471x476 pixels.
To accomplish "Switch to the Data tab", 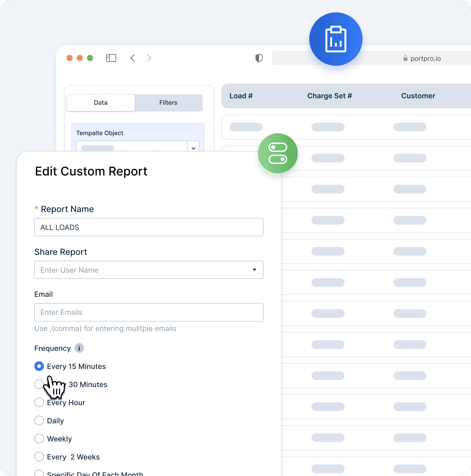I will point(101,102).
